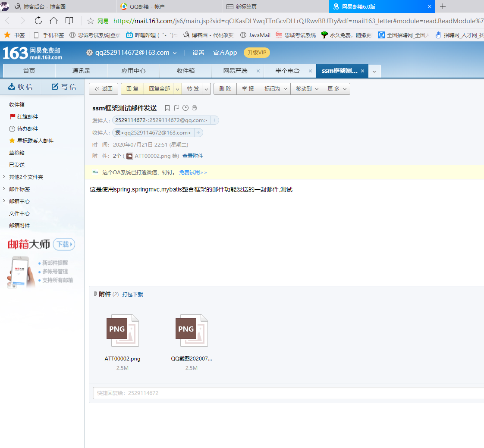Click 返回 to go back
The width and height of the screenshot is (484, 448).
104,89
